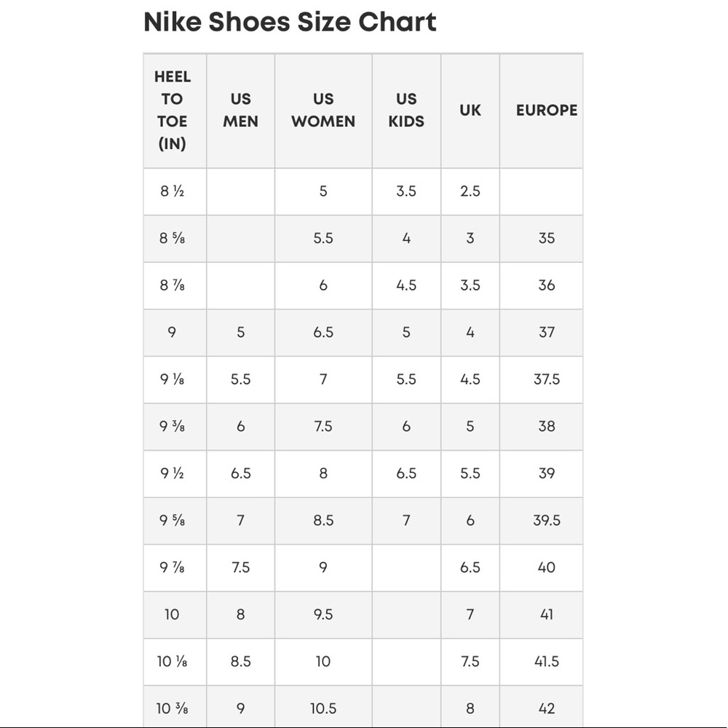Select the US Women size 9.5 cell

(x=323, y=614)
